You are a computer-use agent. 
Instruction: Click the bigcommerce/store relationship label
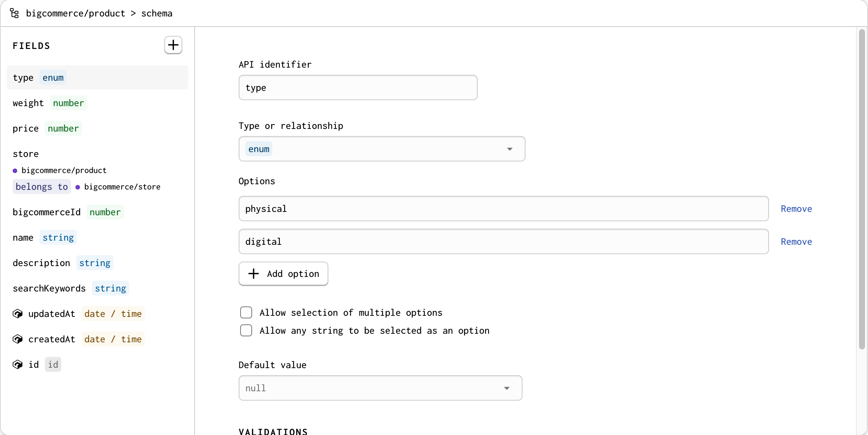pyautogui.click(x=122, y=186)
